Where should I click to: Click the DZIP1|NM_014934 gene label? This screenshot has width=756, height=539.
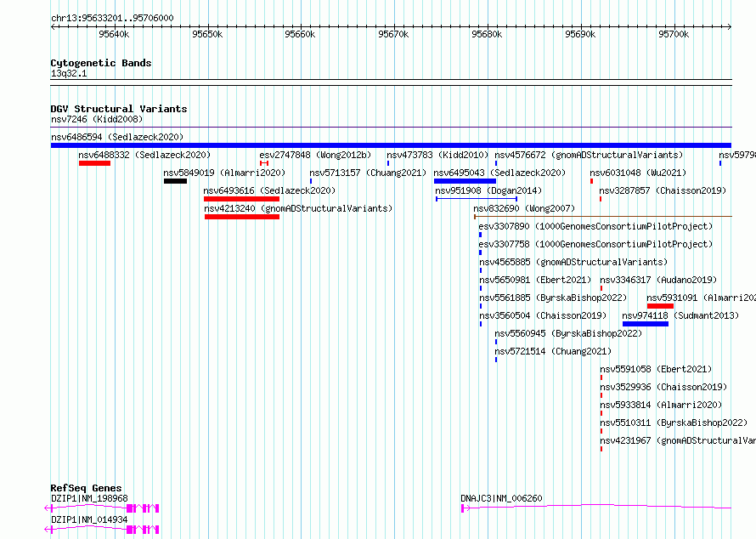[89, 519]
